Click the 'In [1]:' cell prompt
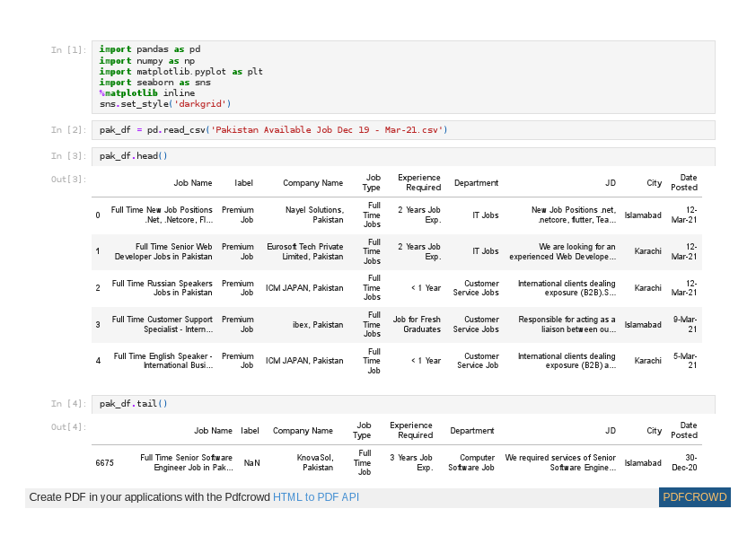The image size is (756, 535). click(69, 50)
